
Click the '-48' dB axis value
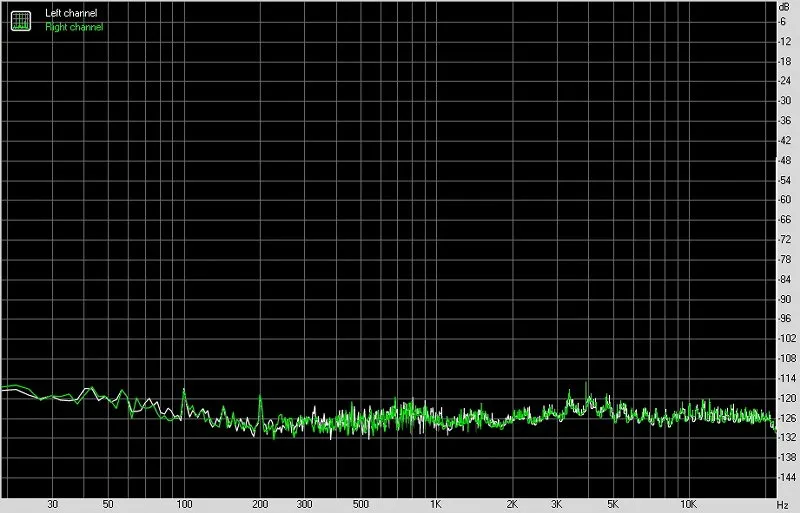[x=785, y=160]
